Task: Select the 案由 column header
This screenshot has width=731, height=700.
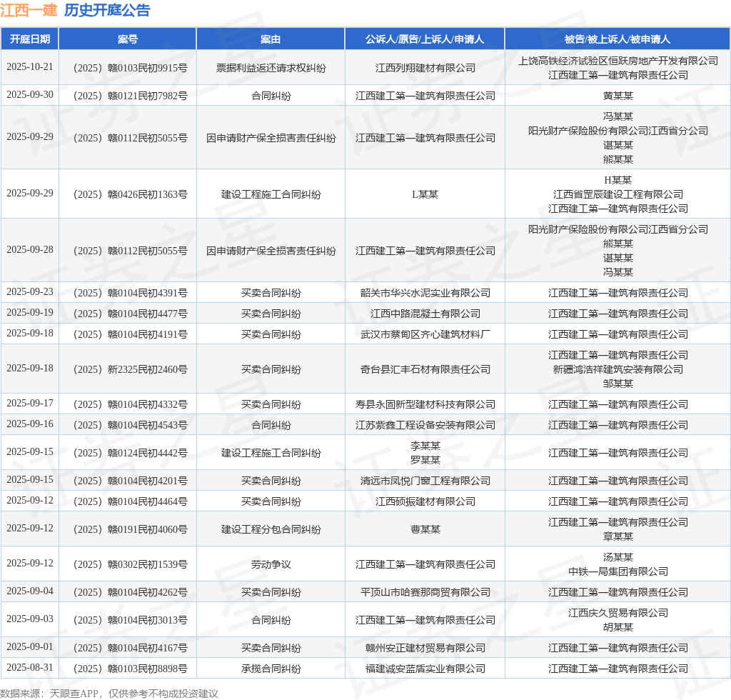Action: click(x=271, y=39)
